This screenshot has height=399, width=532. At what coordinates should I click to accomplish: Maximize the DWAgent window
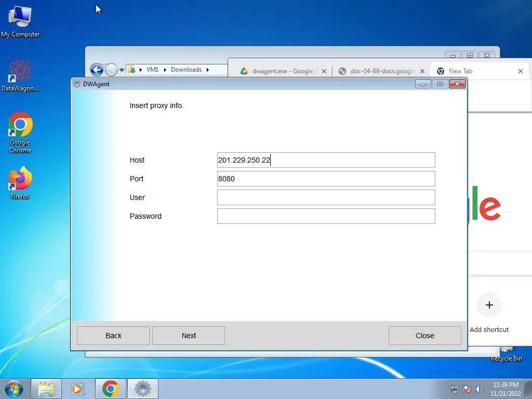coord(440,84)
